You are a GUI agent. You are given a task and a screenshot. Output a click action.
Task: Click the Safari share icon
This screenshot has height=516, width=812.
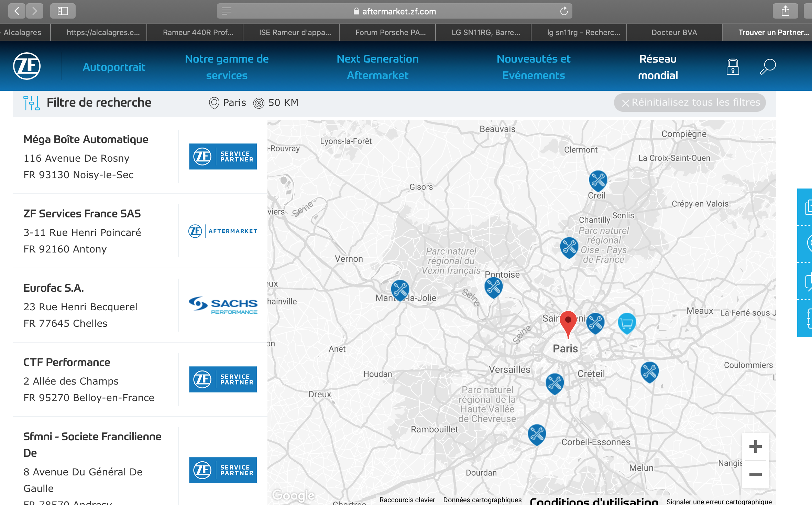point(785,11)
